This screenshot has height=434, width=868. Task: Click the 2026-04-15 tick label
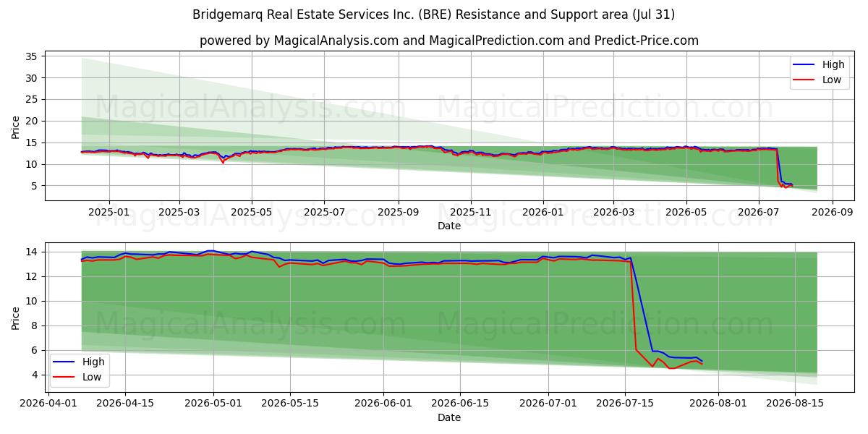[x=125, y=403]
